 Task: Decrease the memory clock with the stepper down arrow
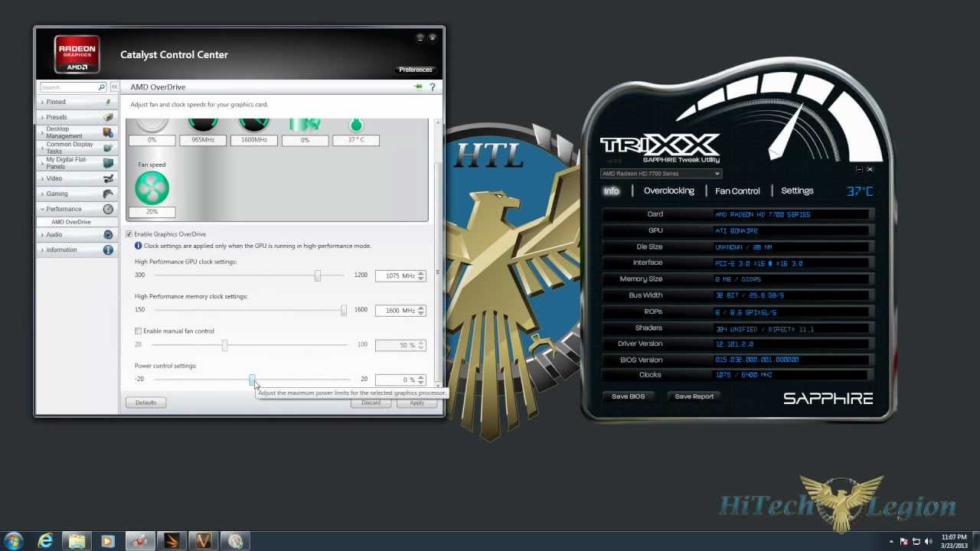(x=421, y=313)
